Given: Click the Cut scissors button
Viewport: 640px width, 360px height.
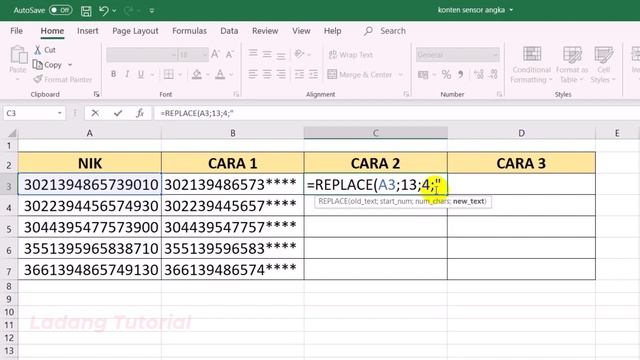Looking at the screenshot, I should click(45, 50).
